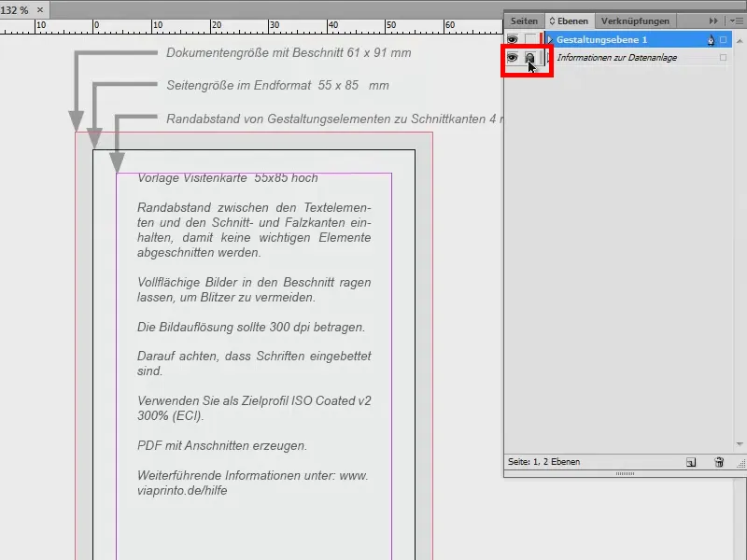The width and height of the screenshot is (747, 560).
Task: Hide the Gestaltungsebene 1 layer via eye icon
Action: [x=512, y=39]
